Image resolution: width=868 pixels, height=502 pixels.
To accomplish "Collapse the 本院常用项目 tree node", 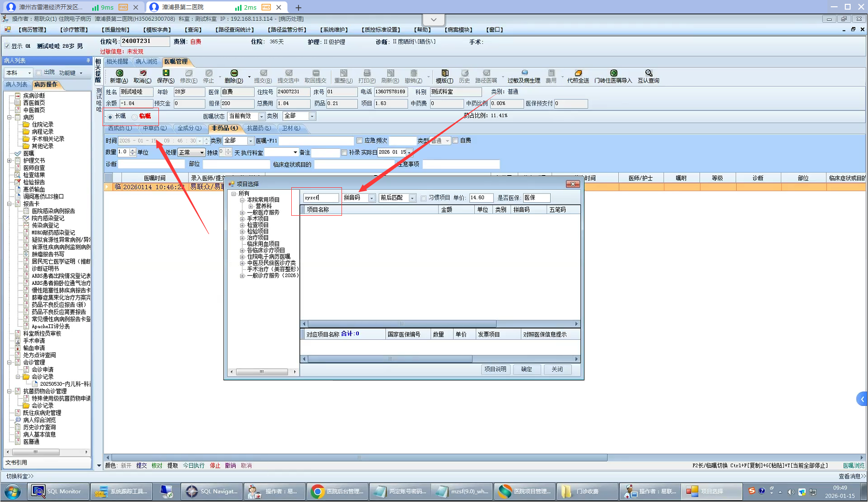I will pyautogui.click(x=242, y=200).
